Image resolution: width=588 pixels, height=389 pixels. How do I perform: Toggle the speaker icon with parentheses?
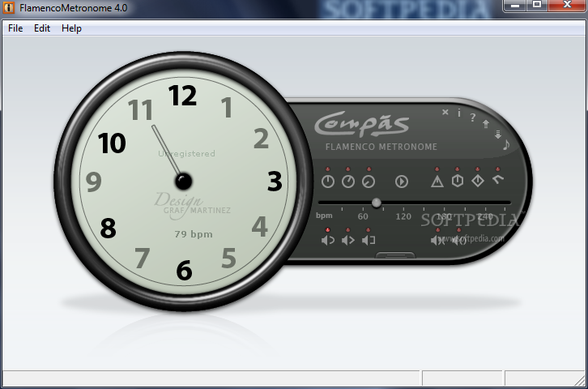[x=458, y=240]
